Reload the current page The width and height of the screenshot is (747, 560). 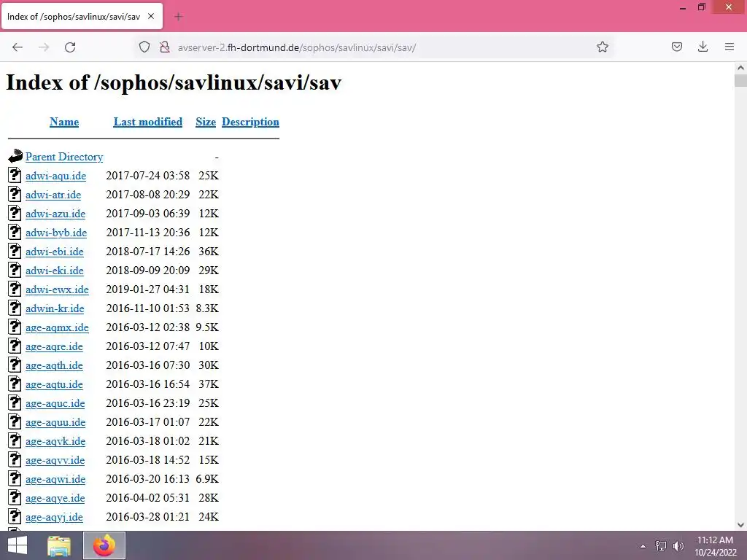click(70, 47)
